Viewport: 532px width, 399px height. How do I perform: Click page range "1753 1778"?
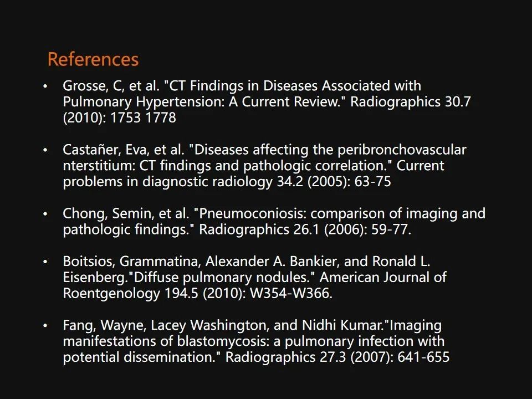143,117
